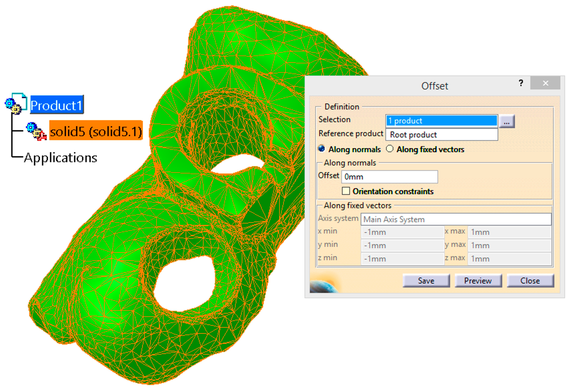Click the ellipsis button beside Selection
572x392 pixels.
(x=506, y=121)
